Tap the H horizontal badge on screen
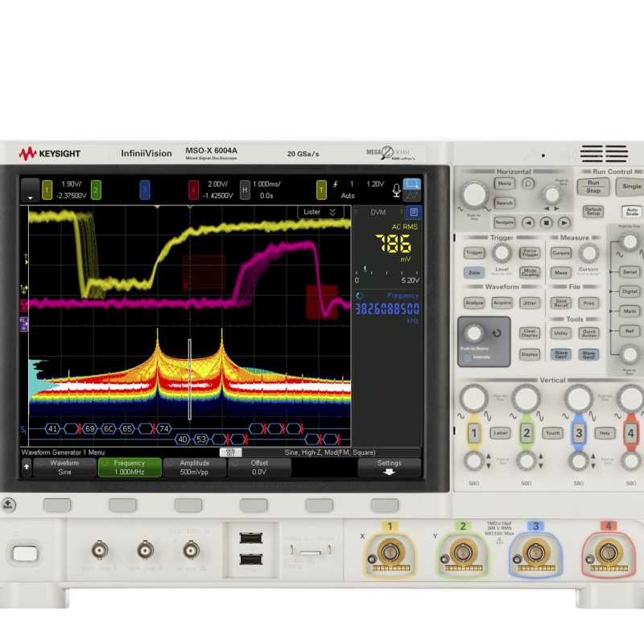644x644 pixels. pos(245,190)
